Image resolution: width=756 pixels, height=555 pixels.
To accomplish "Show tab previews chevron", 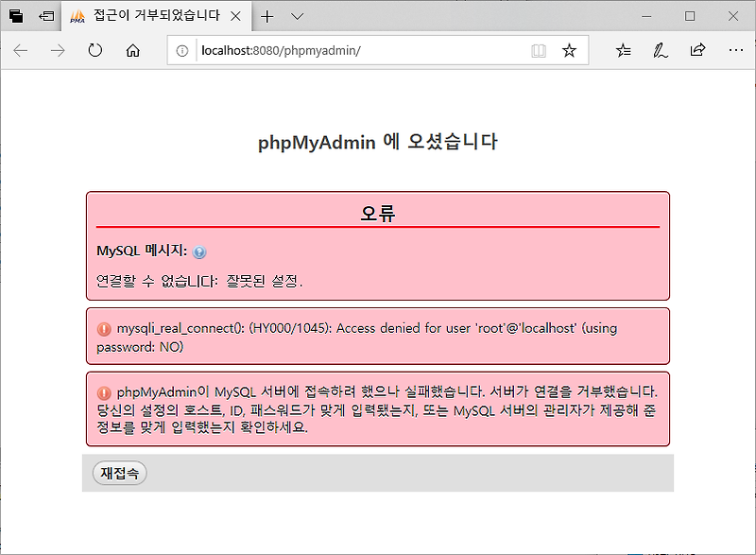I will point(298,17).
